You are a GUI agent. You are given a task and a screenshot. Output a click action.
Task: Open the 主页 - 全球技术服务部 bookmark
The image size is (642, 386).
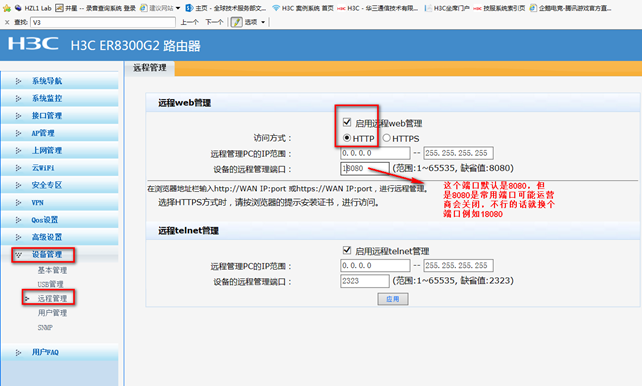[x=226, y=8]
